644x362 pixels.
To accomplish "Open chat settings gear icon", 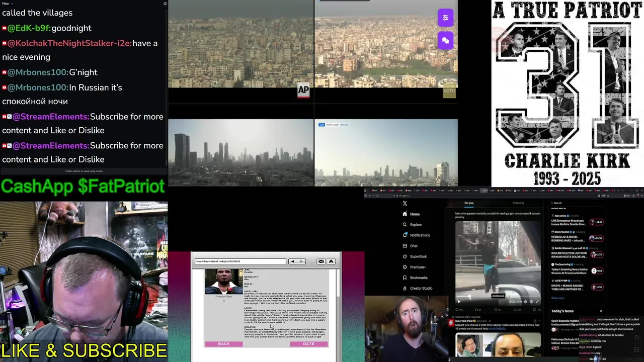I will [165, 4].
